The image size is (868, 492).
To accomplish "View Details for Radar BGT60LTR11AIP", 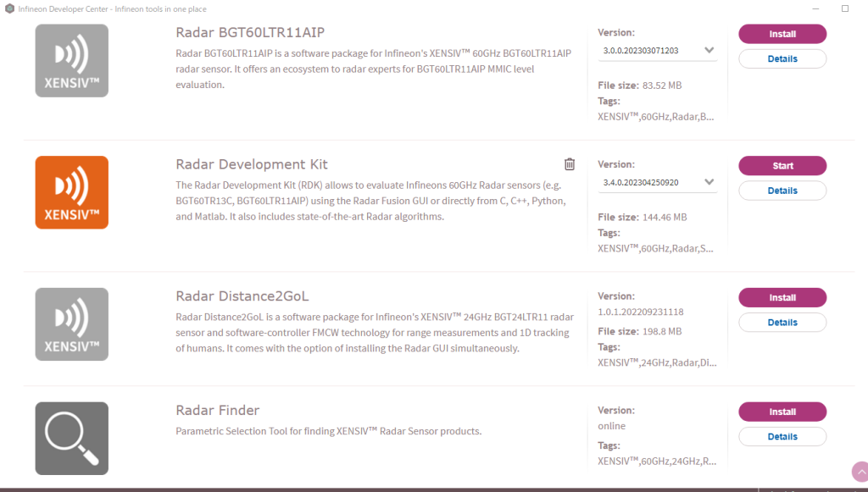I will tap(782, 59).
